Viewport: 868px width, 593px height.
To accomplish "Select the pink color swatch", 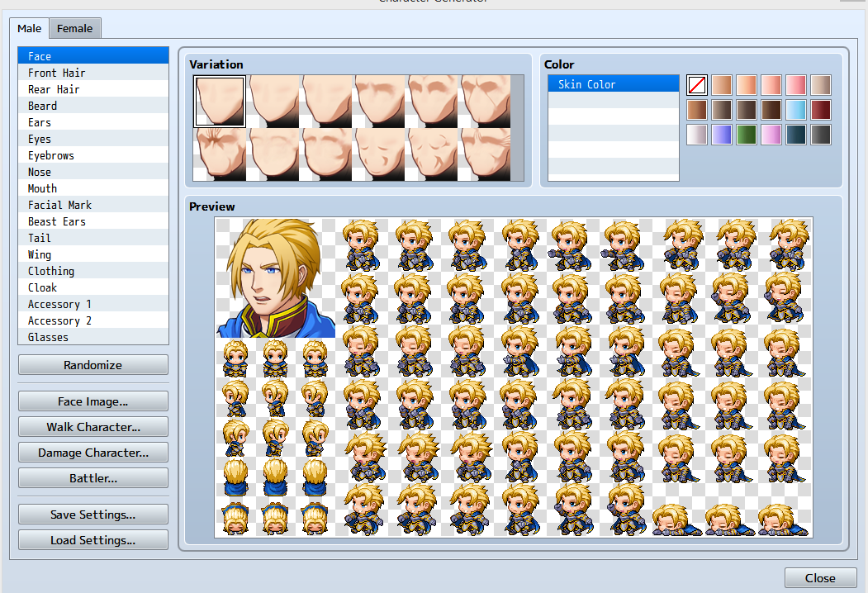I will point(795,85).
